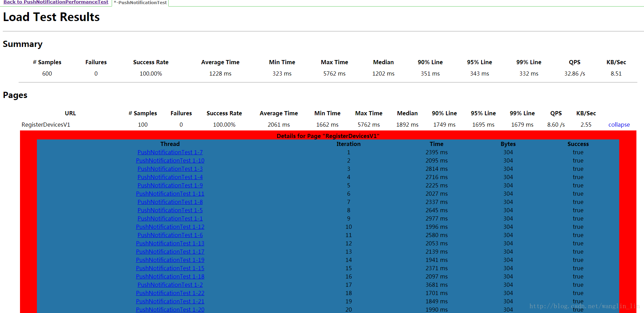
Task: Click summary sample count 600
Action: [x=47, y=74]
